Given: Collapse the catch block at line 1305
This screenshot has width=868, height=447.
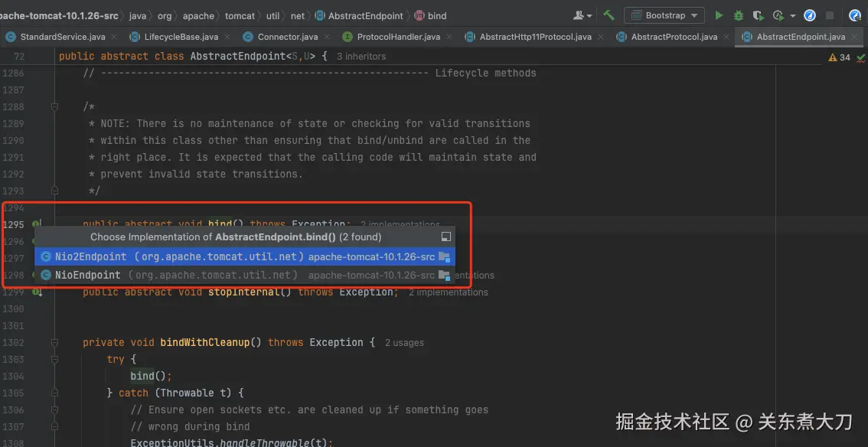Looking at the screenshot, I should pyautogui.click(x=54, y=393).
